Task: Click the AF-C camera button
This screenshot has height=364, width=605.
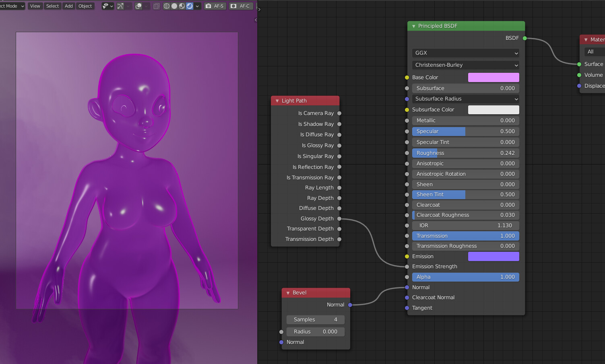Action: tap(241, 6)
